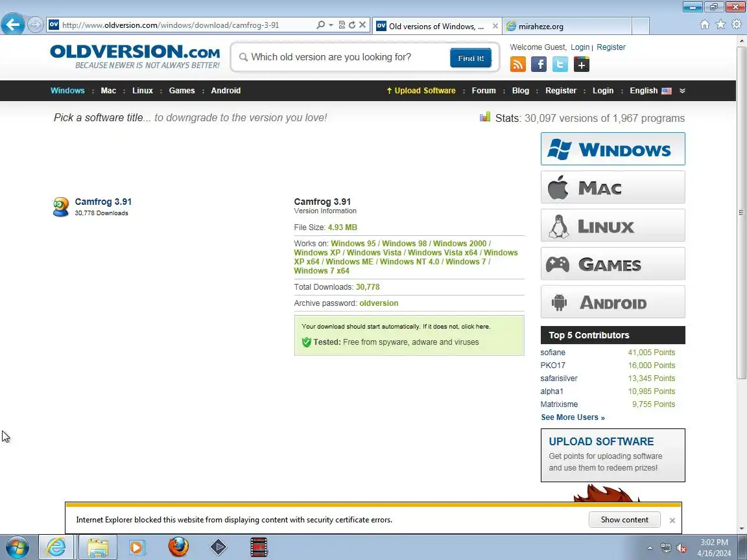Open the address bar autocomplete dropdown arrow

[x=331, y=25]
